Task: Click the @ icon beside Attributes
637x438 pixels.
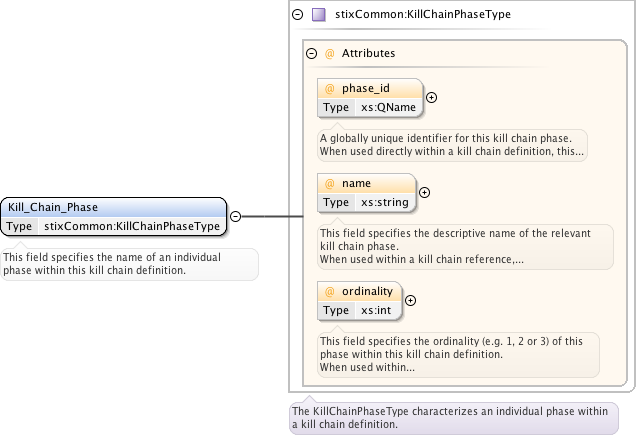Action: [329, 53]
